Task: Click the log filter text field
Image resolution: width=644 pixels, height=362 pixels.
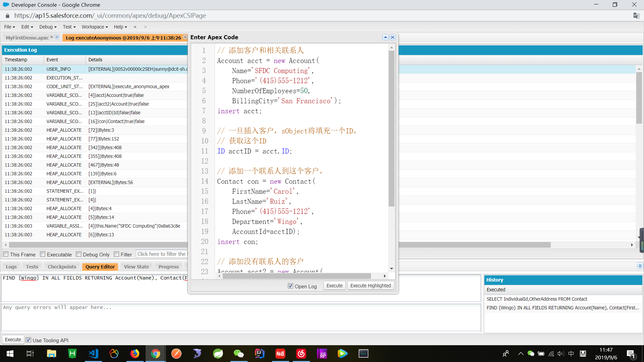Action: point(162,254)
